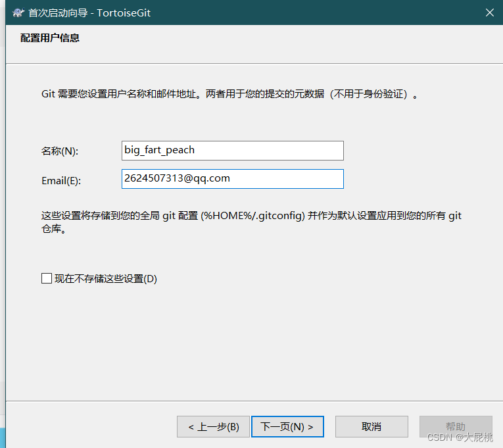The height and width of the screenshot is (448, 503).
Task: Close the first-start wizard window
Action: tap(490, 12)
